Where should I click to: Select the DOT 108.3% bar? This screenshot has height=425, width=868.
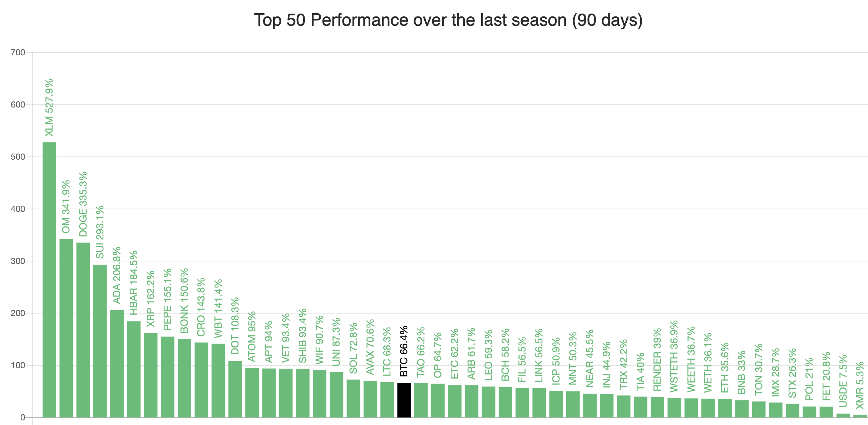(x=235, y=389)
